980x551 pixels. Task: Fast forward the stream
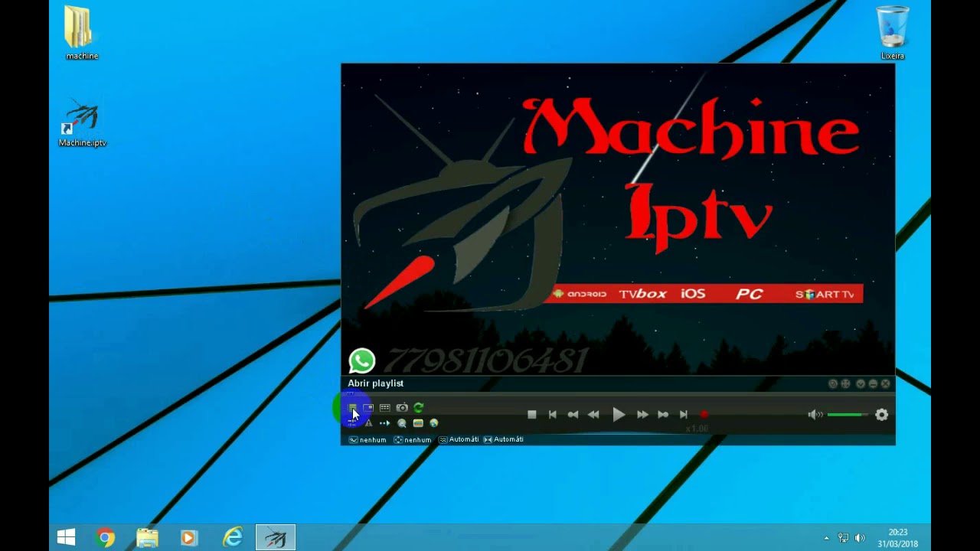[x=642, y=414]
